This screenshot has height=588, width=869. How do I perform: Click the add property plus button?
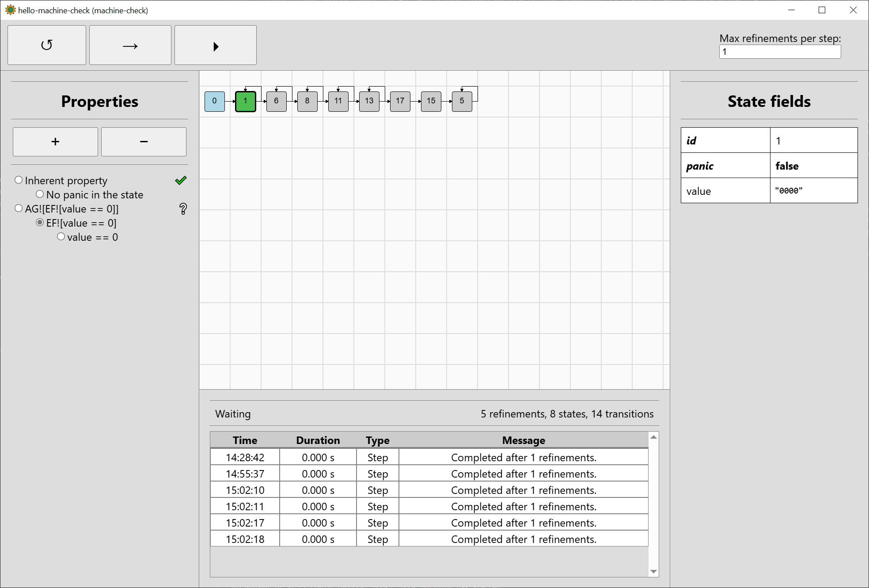pyautogui.click(x=55, y=142)
